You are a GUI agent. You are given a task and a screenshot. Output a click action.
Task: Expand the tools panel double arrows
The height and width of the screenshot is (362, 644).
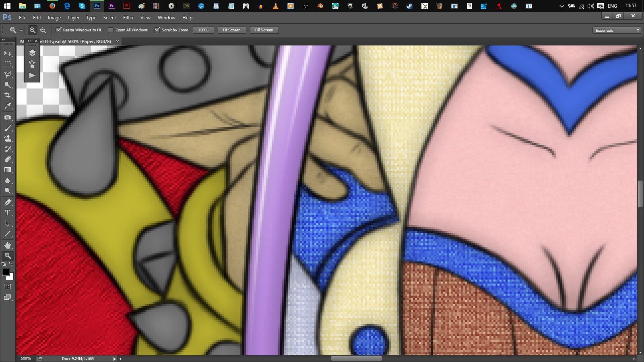(x=3, y=39)
